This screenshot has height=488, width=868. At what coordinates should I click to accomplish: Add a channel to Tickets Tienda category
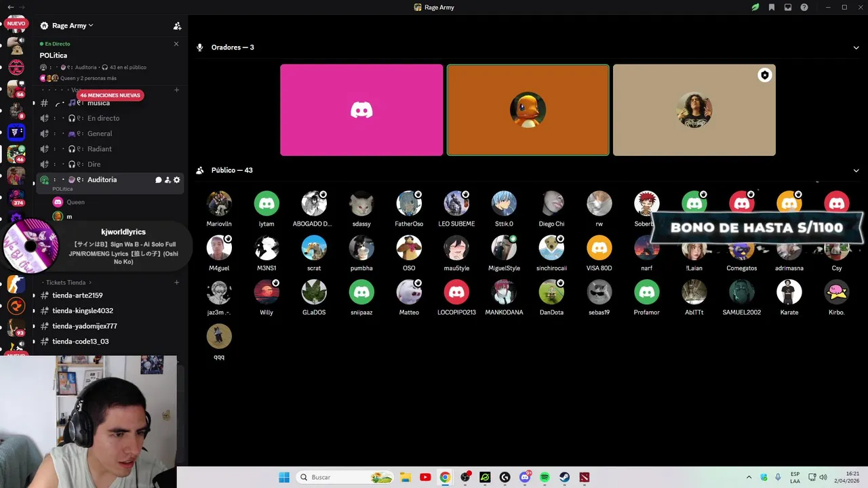pos(176,282)
